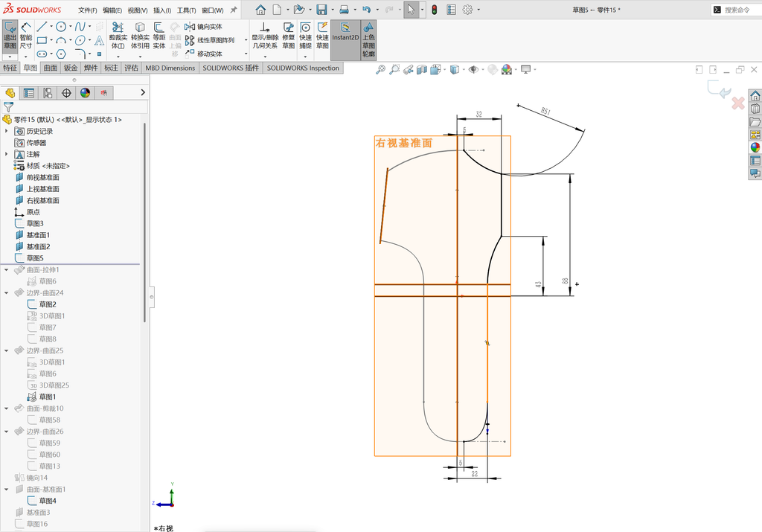
Task: Click 快速草图 rapid sketch tool
Action: (322, 36)
